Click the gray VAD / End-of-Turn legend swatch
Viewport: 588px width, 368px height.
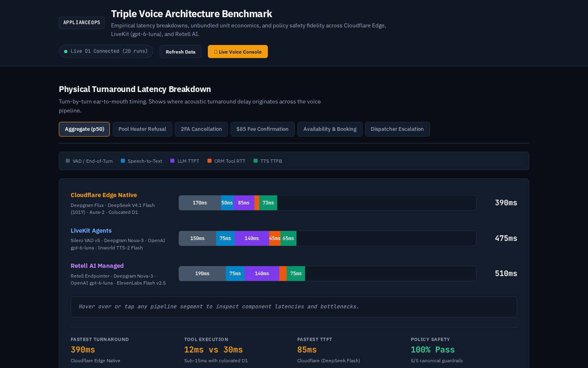pyautogui.click(x=68, y=161)
